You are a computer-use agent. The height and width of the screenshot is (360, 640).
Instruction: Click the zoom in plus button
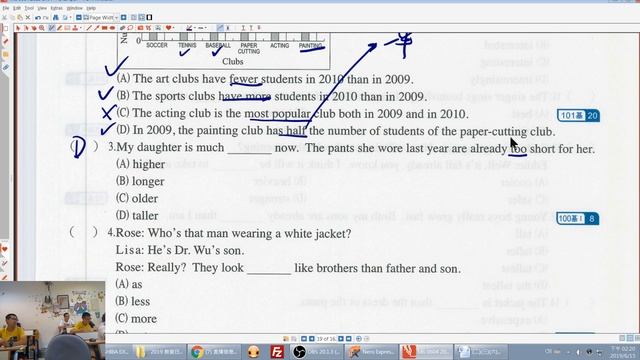tap(123, 18)
